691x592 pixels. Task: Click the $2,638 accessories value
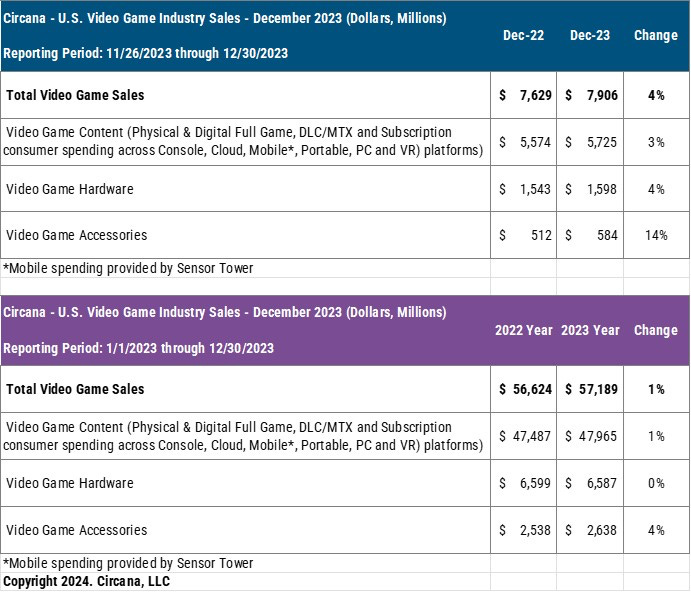(x=590, y=530)
